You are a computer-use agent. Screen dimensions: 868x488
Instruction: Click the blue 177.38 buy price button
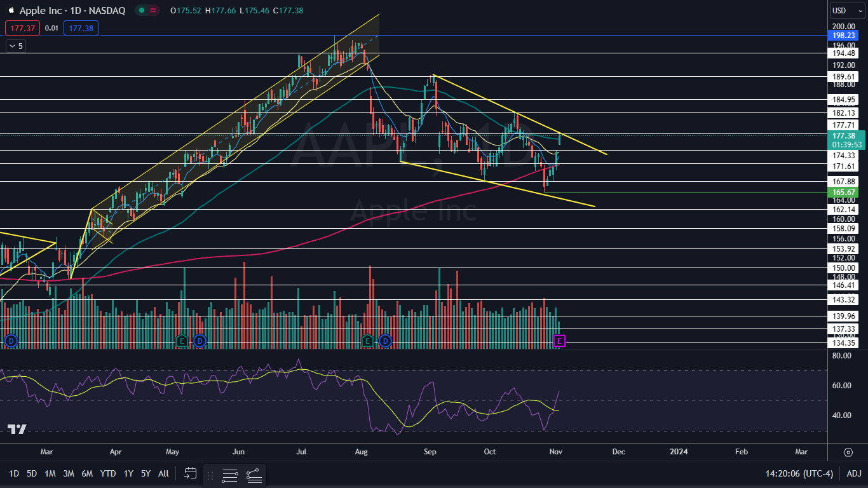click(81, 28)
